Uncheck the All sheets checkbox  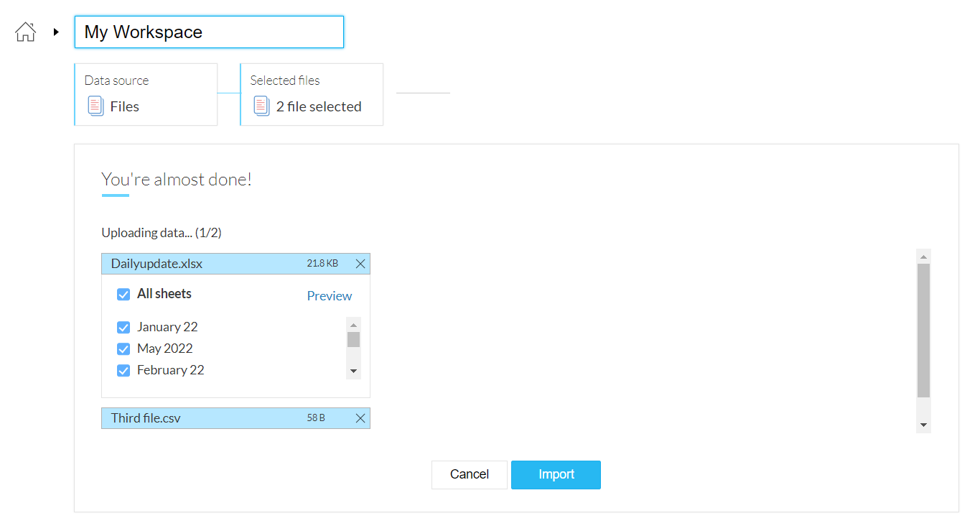pos(123,295)
